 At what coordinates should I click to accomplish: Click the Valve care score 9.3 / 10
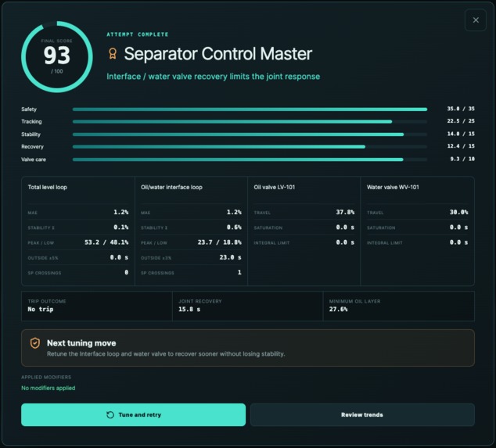point(462,159)
